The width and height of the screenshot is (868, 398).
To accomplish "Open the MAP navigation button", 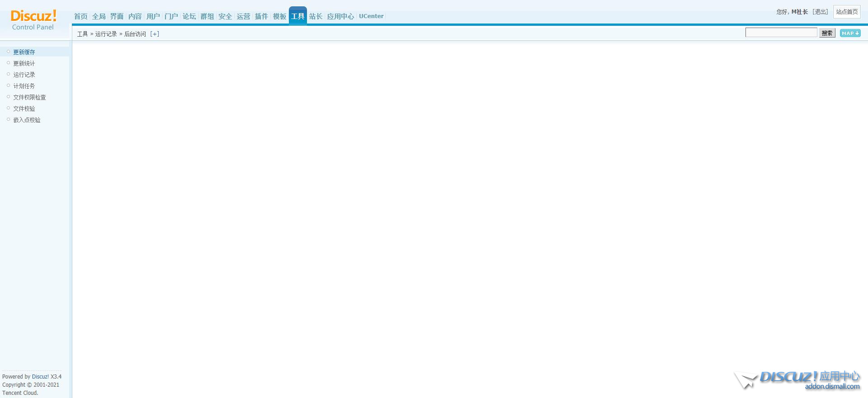I will (x=850, y=33).
